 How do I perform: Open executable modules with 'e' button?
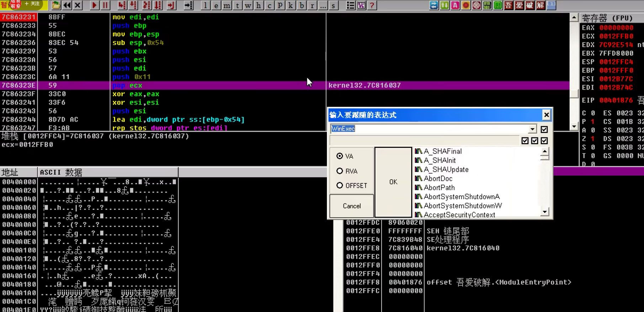[x=216, y=5]
